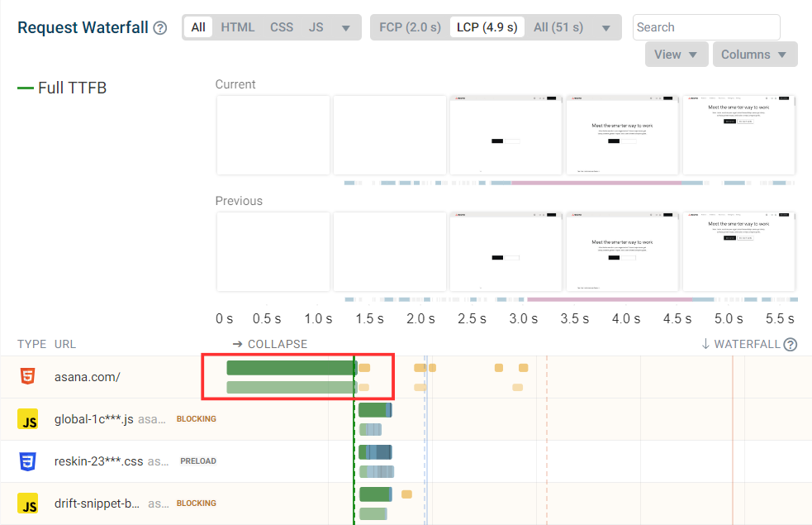The image size is (812, 525).
Task: Click BLOCKING badge on global-1c***.js row
Action: click(x=197, y=418)
